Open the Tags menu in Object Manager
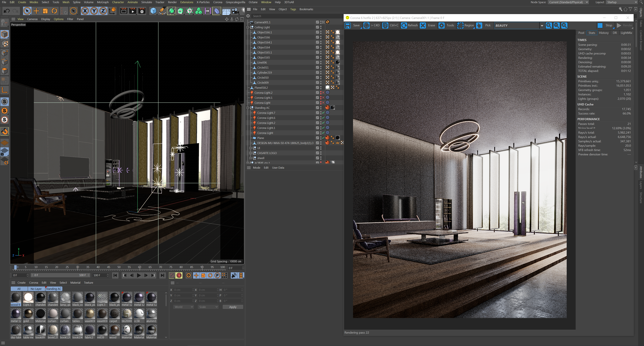The image size is (644, 346). 293,9
